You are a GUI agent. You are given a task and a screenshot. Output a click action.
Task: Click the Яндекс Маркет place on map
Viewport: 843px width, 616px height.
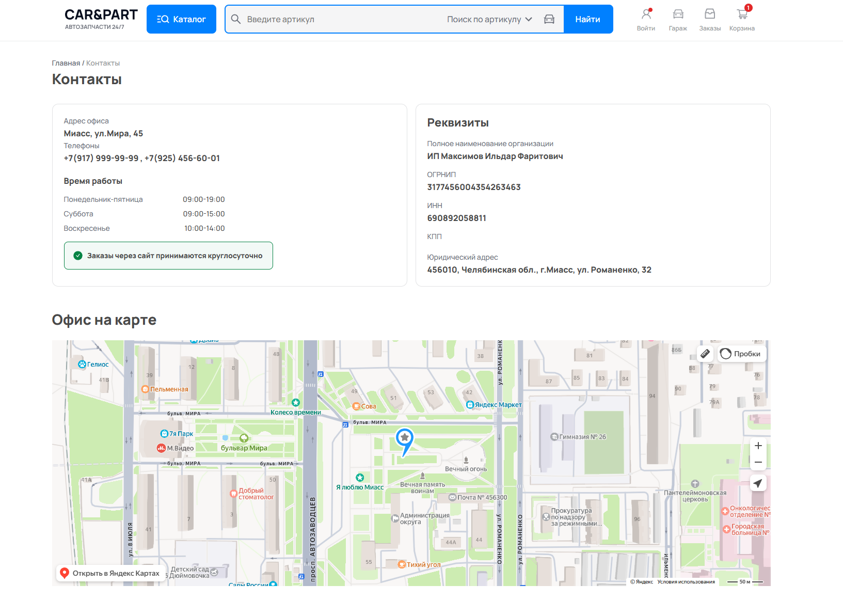(x=494, y=405)
